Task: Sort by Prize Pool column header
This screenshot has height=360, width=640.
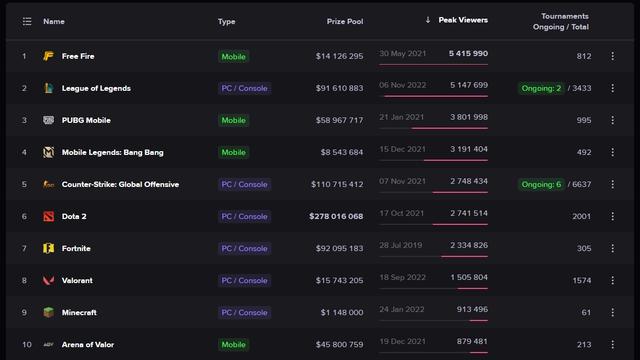Action: [x=345, y=21]
